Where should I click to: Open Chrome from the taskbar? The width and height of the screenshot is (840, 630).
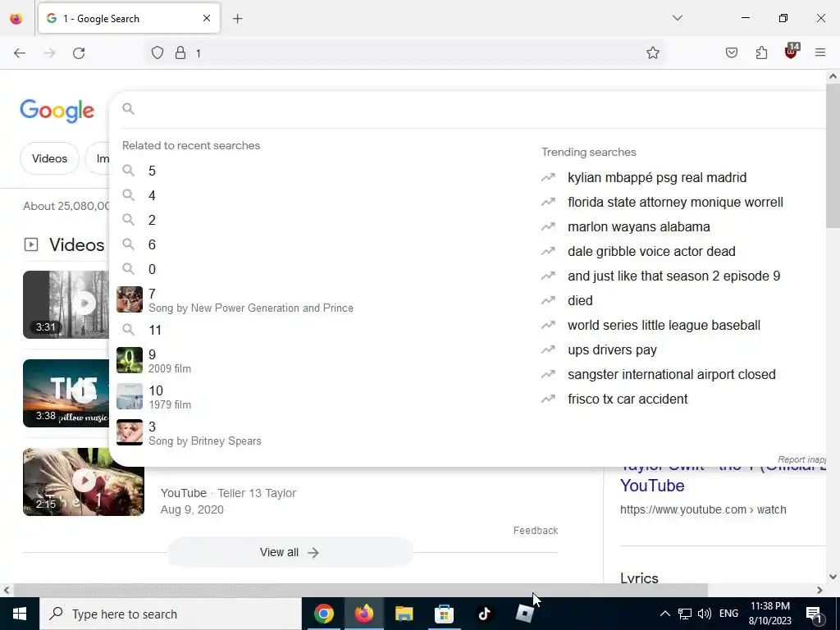(323, 614)
